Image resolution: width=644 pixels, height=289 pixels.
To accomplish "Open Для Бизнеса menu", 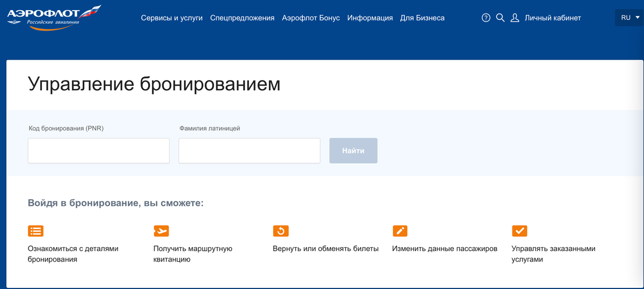I will pyautogui.click(x=422, y=18).
